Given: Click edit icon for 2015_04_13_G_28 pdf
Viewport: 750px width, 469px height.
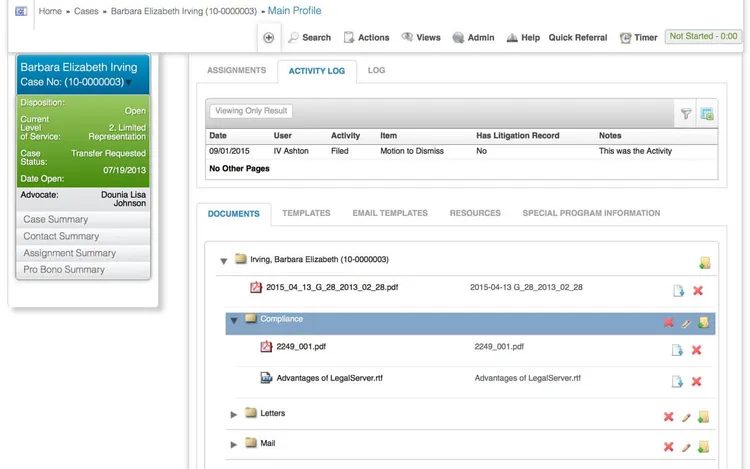Looking at the screenshot, I should [678, 291].
